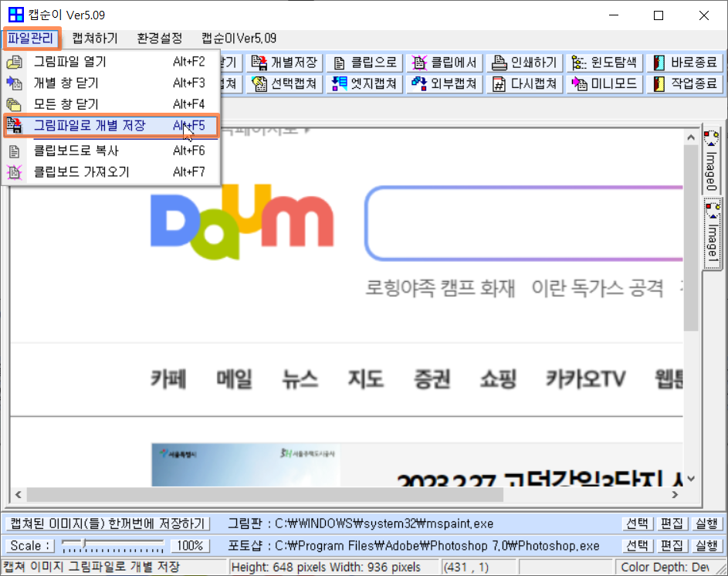The width and height of the screenshot is (728, 576).
Task: Click the icon on 선택캡쳐 button
Action: pyautogui.click(x=259, y=83)
